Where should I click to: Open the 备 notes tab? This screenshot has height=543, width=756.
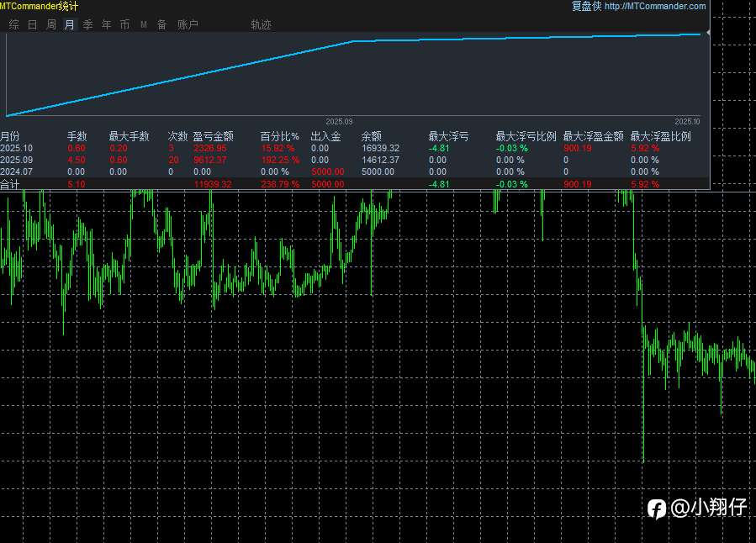tap(162, 24)
